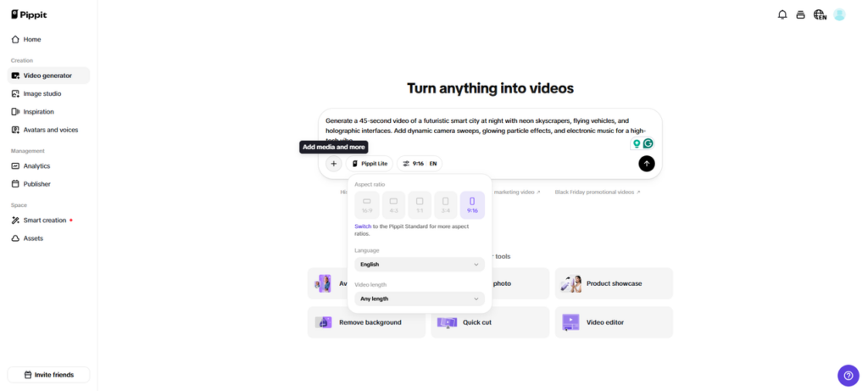Expand the English language dropdown
Screen dimensions: 868x391
420,265
